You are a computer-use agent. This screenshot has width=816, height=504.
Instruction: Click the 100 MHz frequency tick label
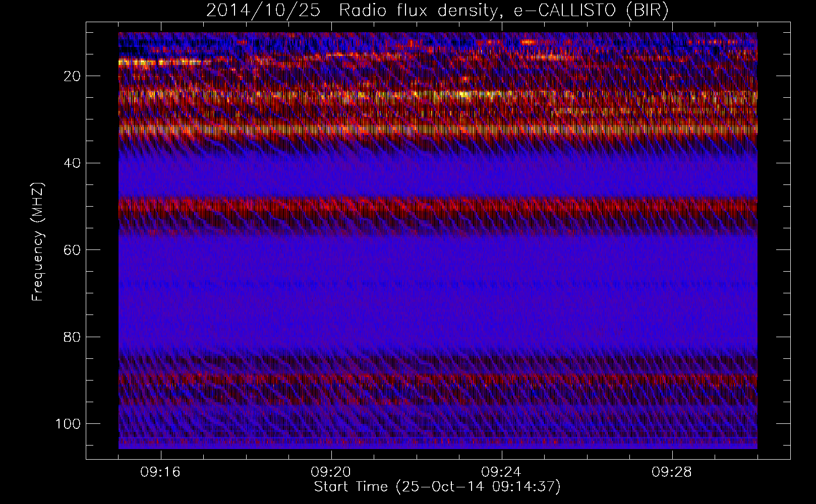coord(68,423)
